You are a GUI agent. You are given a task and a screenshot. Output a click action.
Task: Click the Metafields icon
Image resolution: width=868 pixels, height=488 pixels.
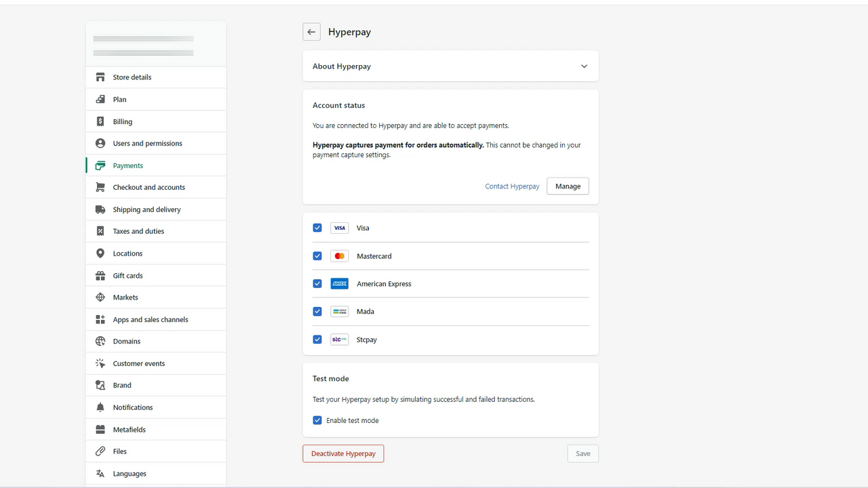click(100, 429)
